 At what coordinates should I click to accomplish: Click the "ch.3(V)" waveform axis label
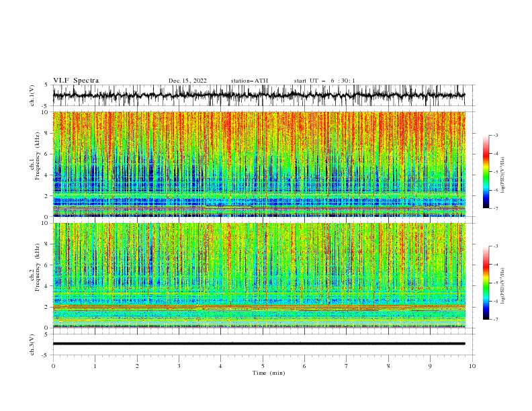pos(32,345)
